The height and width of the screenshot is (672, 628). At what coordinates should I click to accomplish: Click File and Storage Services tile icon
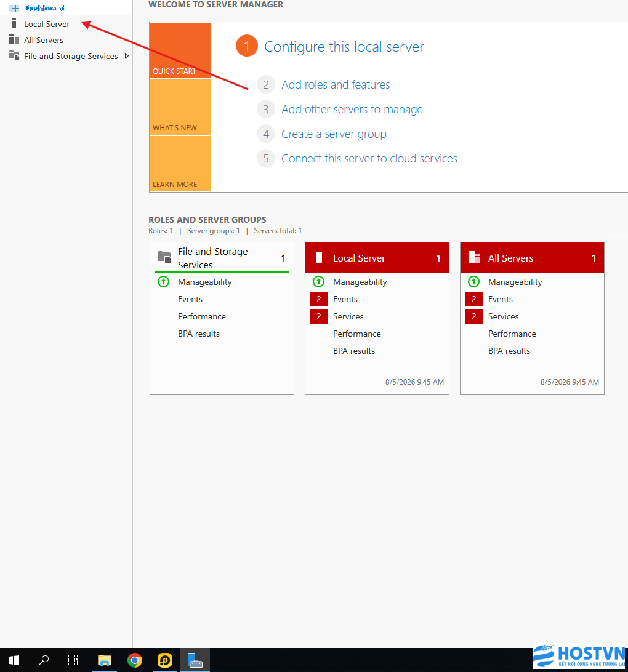[x=164, y=257]
